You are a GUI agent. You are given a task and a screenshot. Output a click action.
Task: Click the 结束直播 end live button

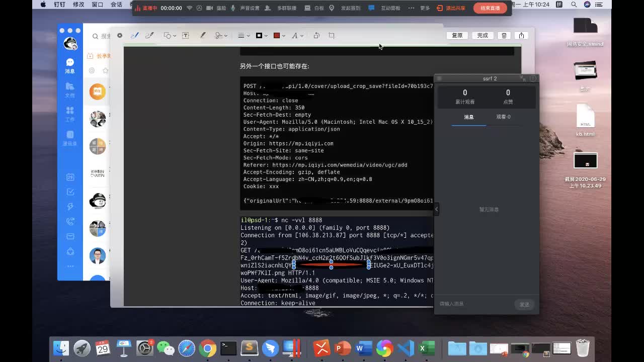click(490, 8)
